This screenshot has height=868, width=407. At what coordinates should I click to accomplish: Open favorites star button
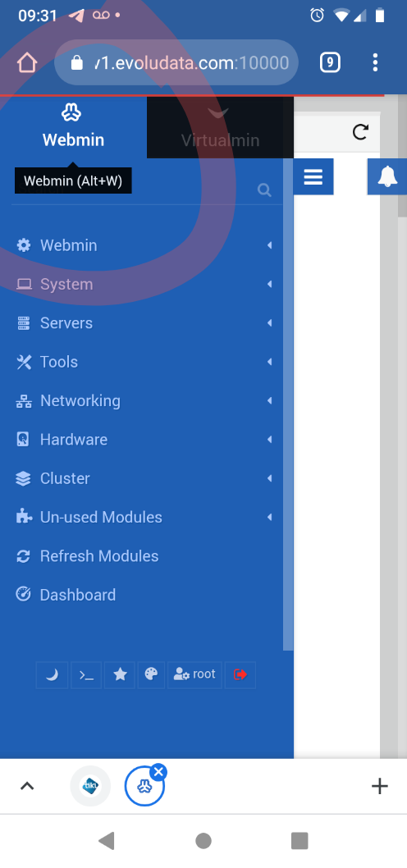(120, 675)
